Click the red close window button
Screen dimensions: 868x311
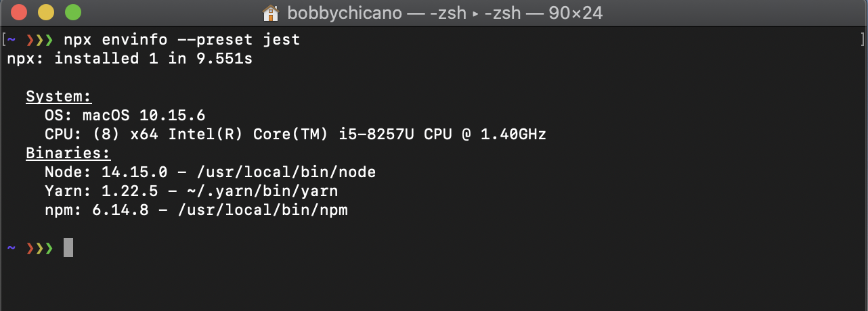pyautogui.click(x=20, y=13)
